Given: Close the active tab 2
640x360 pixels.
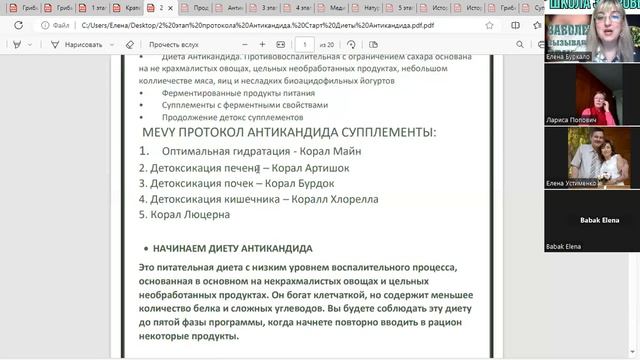Looking at the screenshot, I should coord(171,8).
